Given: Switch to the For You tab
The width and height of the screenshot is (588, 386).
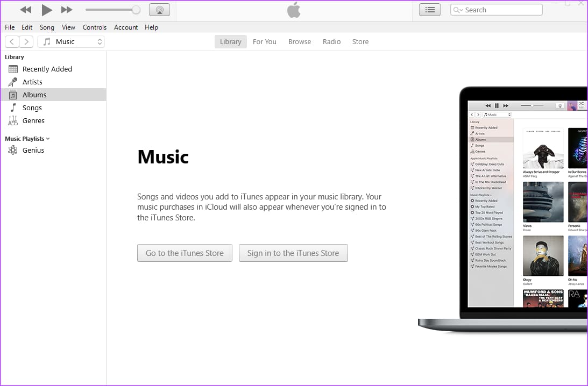Looking at the screenshot, I should pos(264,41).
